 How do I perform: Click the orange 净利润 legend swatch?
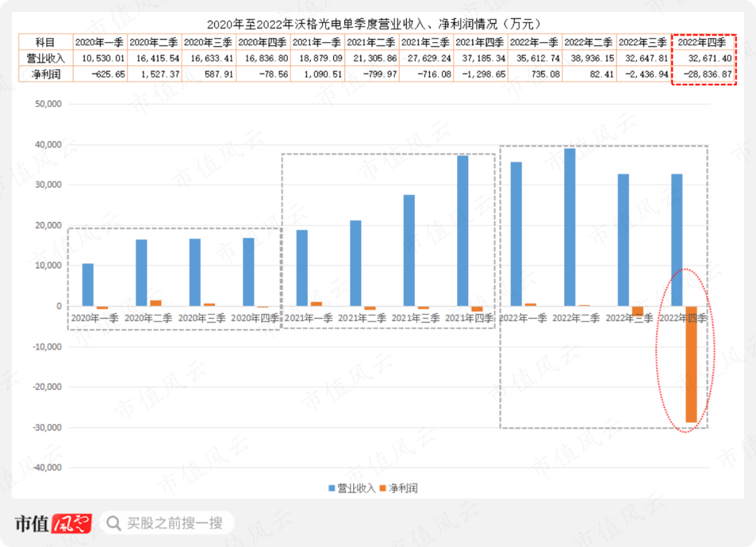tap(383, 488)
